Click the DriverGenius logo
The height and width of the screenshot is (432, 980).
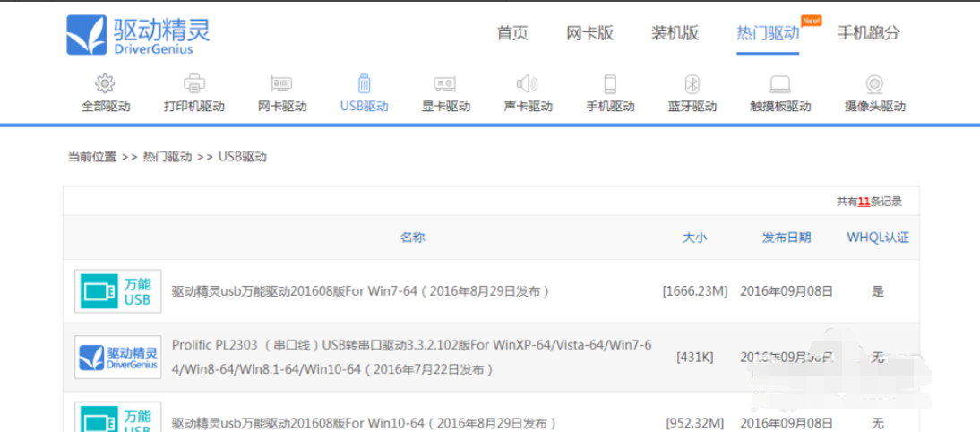click(139, 36)
